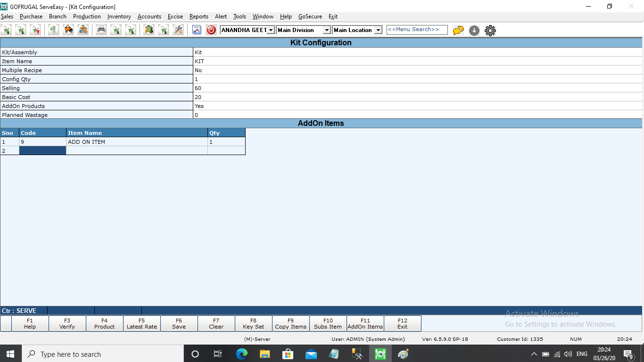Click the F11 AddOn Items button
The height and width of the screenshot is (362, 644).
pyautogui.click(x=365, y=323)
